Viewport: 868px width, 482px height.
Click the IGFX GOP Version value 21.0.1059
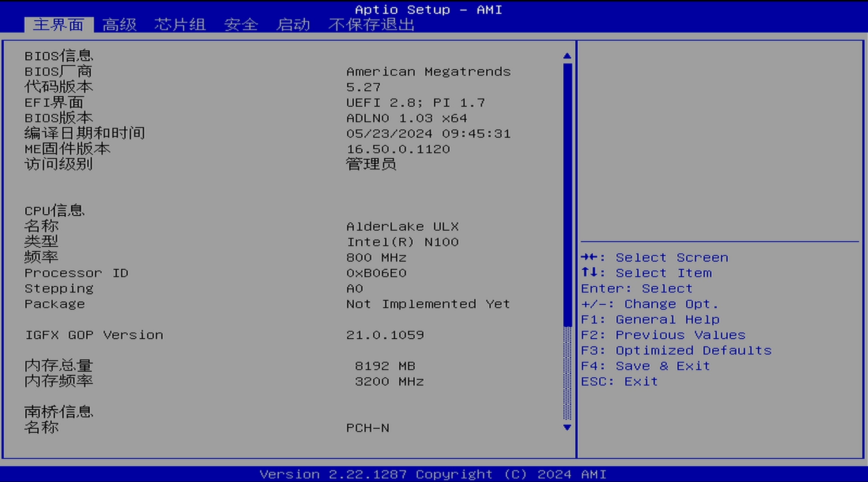385,335
